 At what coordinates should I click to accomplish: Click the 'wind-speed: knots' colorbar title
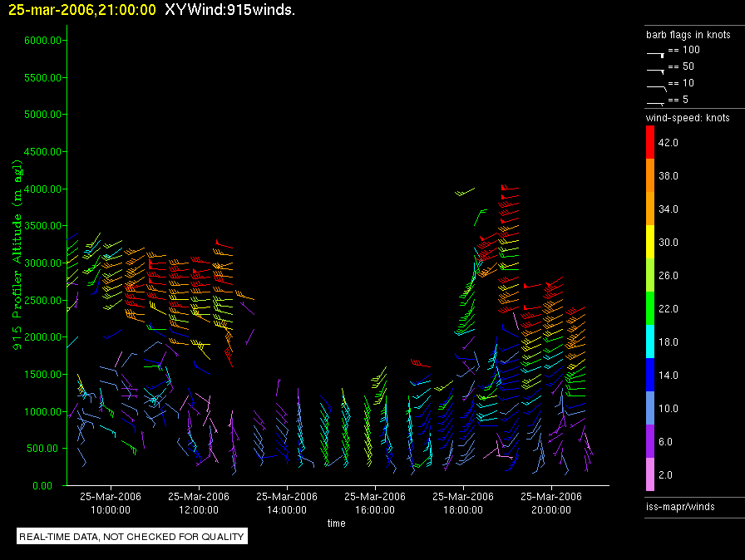point(688,118)
